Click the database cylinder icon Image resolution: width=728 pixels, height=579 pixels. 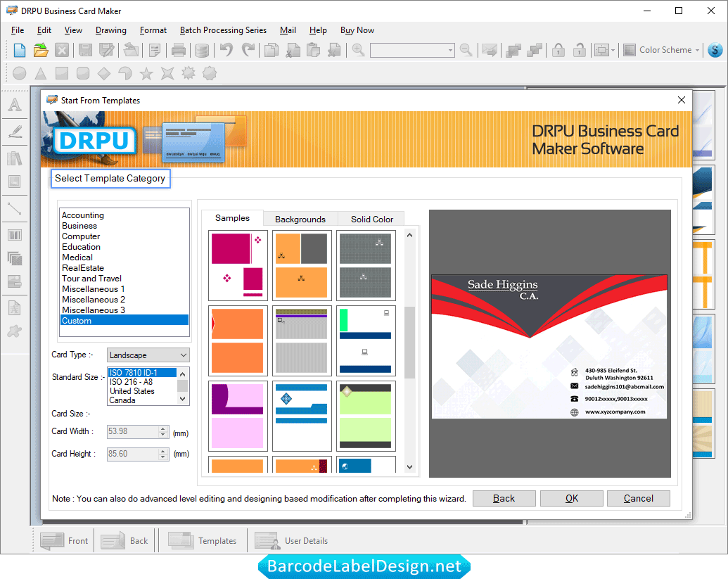[x=201, y=50]
